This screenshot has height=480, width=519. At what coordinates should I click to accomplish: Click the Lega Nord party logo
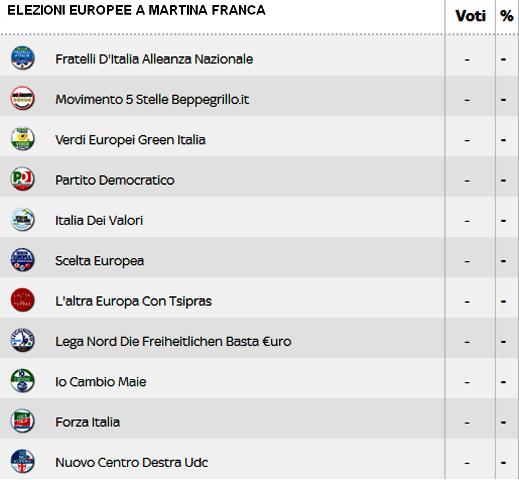(x=22, y=340)
